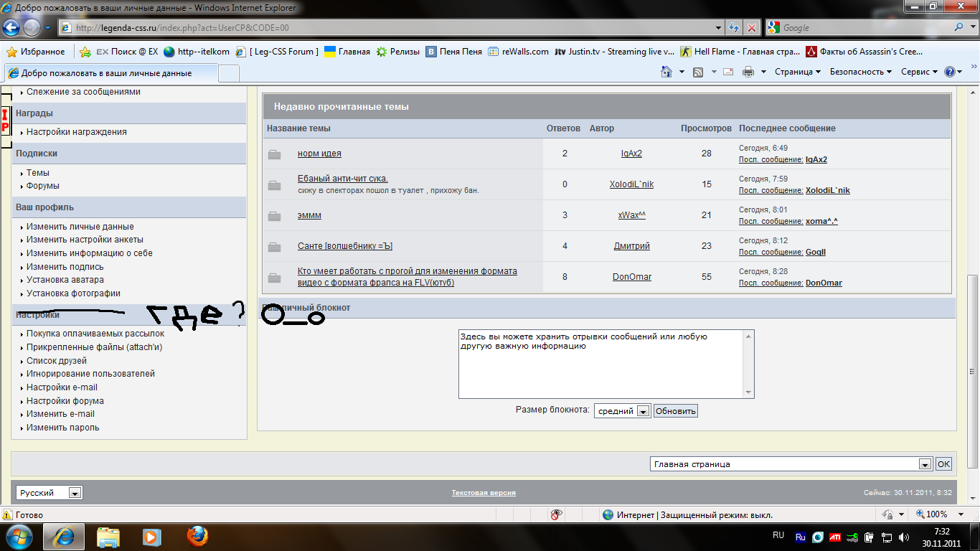Refresh the page using the address bar icon
Viewport: 980px width, 551px height.
[x=734, y=28]
